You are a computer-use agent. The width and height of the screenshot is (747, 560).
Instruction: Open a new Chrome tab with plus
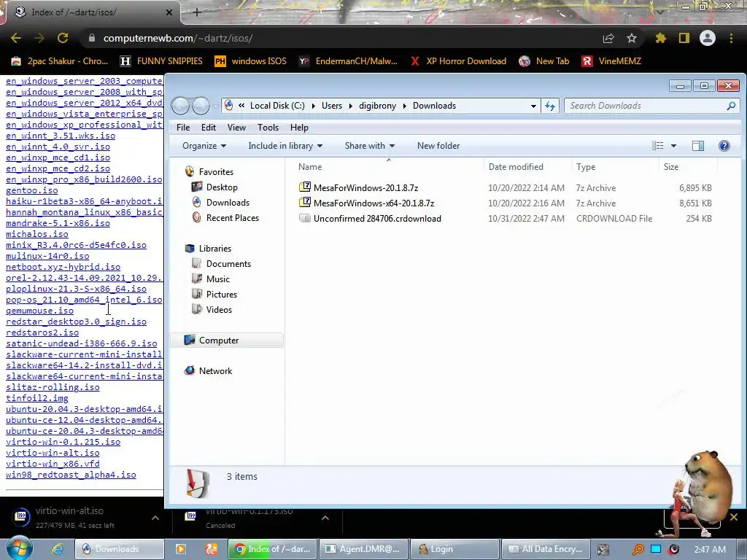[x=197, y=12]
